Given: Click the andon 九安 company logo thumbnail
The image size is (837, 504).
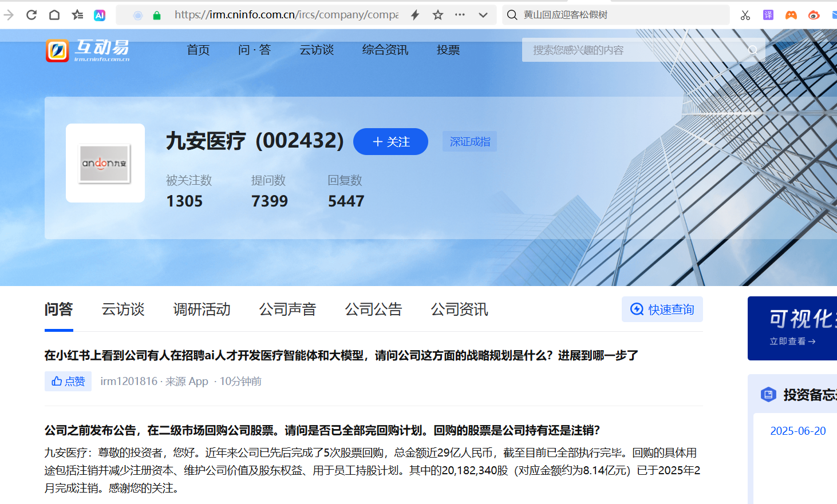Looking at the screenshot, I should tap(105, 163).
